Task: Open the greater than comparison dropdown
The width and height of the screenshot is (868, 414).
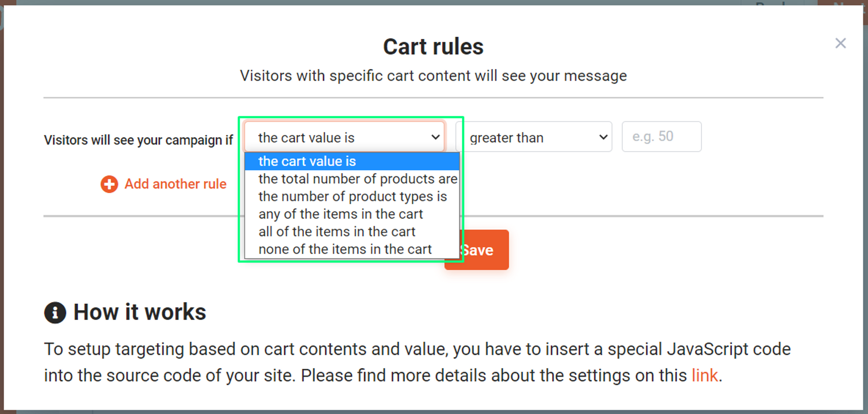Action: (x=533, y=137)
